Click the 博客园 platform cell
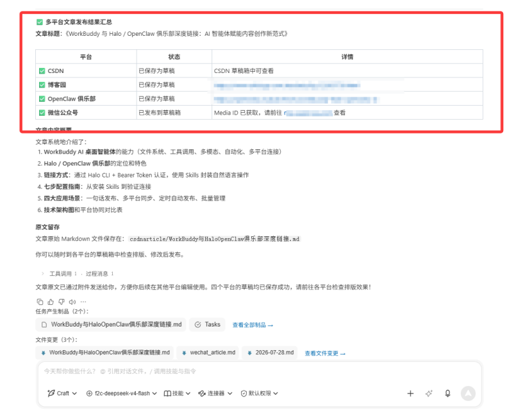 point(86,85)
